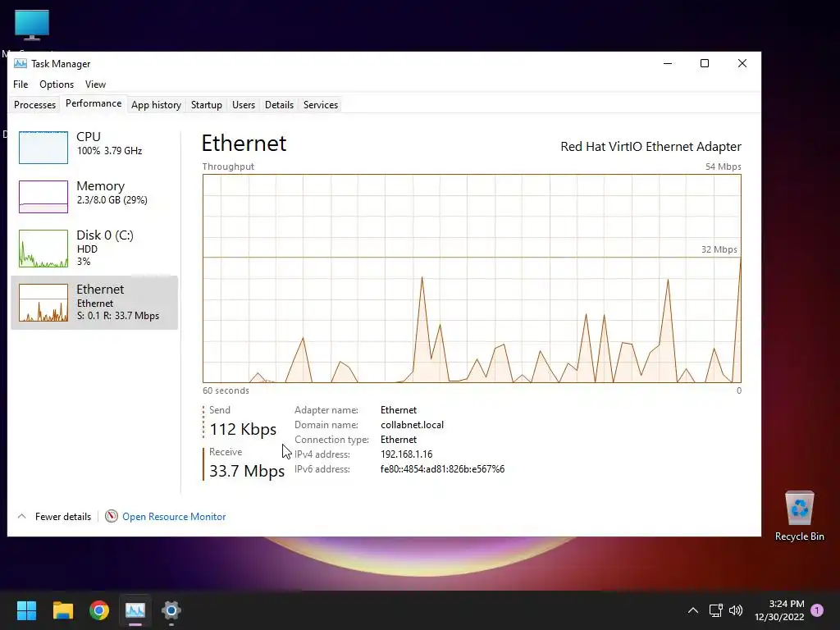
Task: Open the View menu
Action: [x=95, y=84]
